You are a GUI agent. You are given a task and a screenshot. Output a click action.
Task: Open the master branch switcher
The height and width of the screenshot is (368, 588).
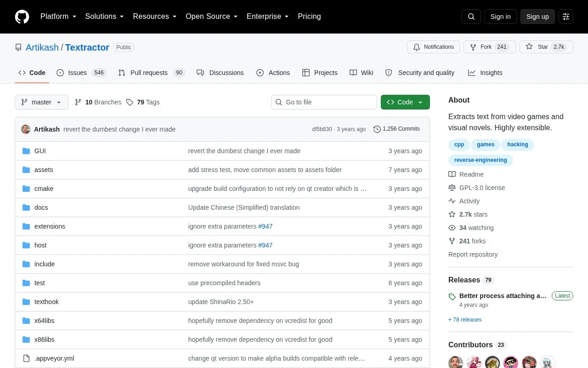(x=41, y=102)
